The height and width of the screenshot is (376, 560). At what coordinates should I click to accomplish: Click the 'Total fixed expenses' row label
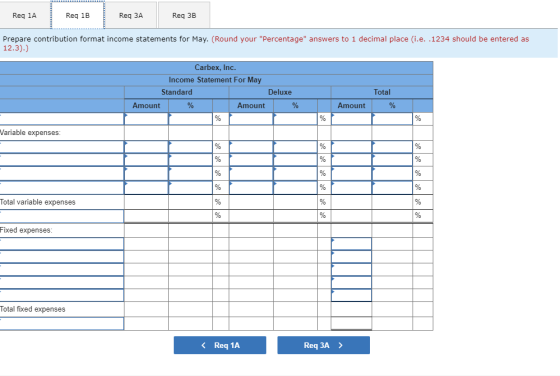pos(32,309)
